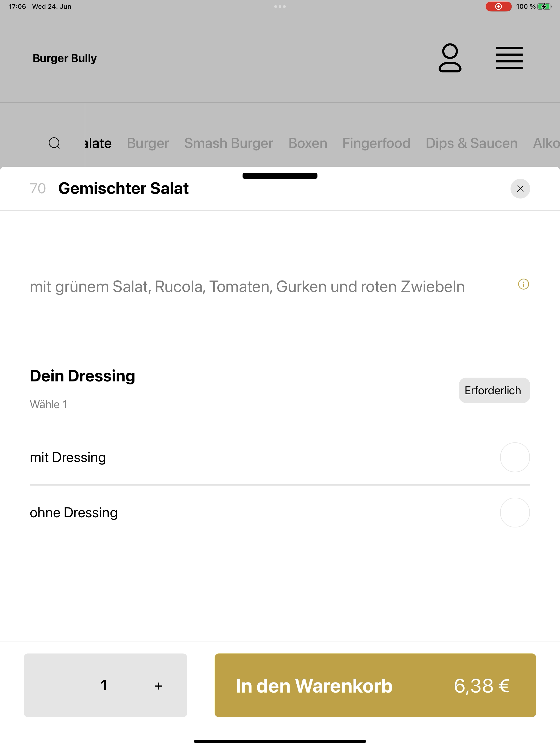
Task: Open the Boxen category tab
Action: click(x=308, y=143)
